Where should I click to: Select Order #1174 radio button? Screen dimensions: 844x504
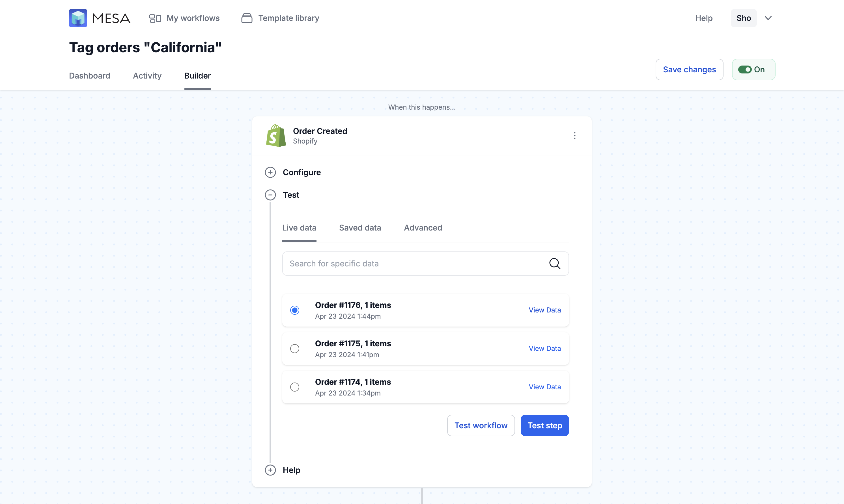[x=295, y=387]
